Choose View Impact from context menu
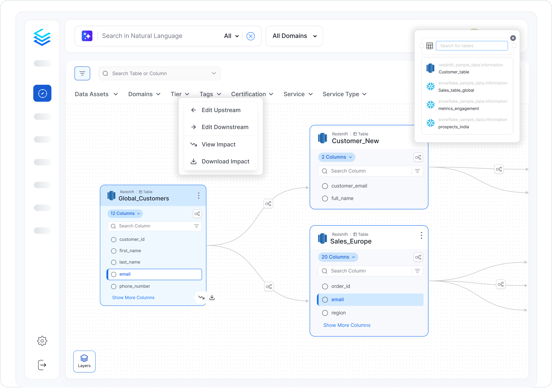The width and height of the screenshot is (552, 392). coord(218,144)
